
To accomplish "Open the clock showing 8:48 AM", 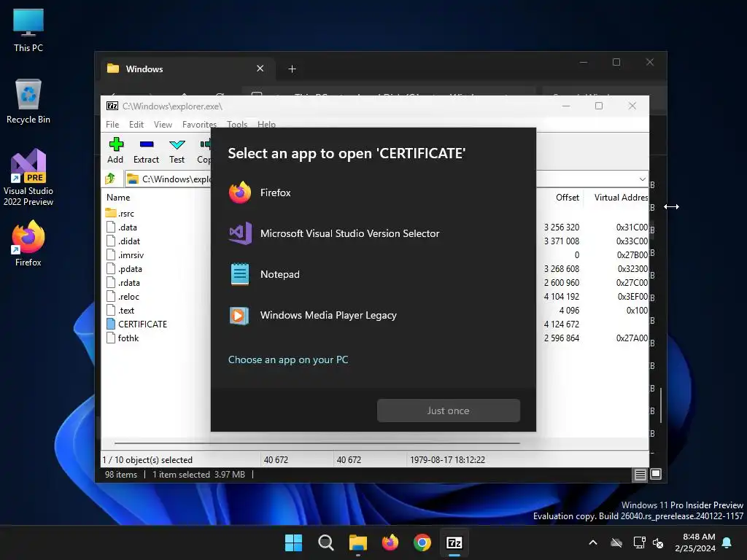I will (x=695, y=542).
